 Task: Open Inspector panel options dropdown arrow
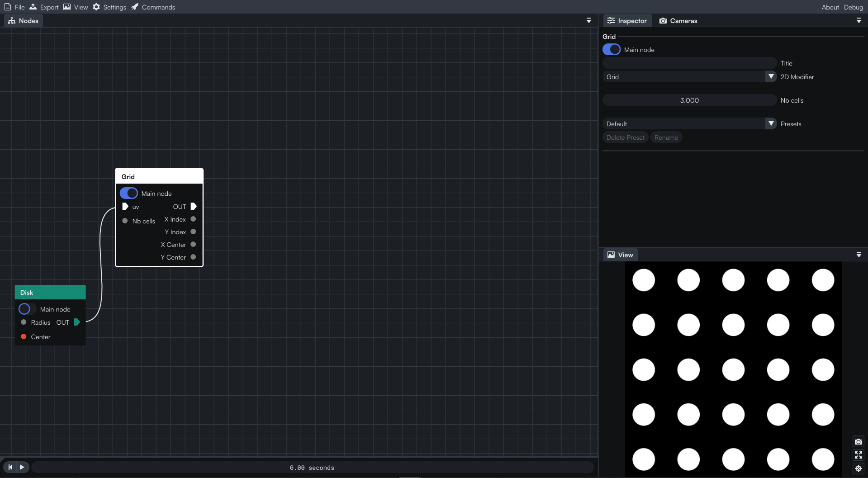[x=859, y=21]
